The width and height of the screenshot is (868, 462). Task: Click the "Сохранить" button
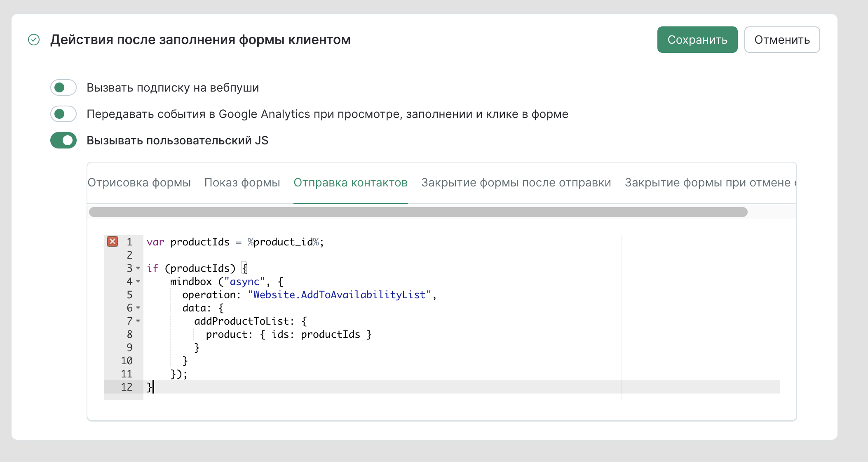coord(697,40)
